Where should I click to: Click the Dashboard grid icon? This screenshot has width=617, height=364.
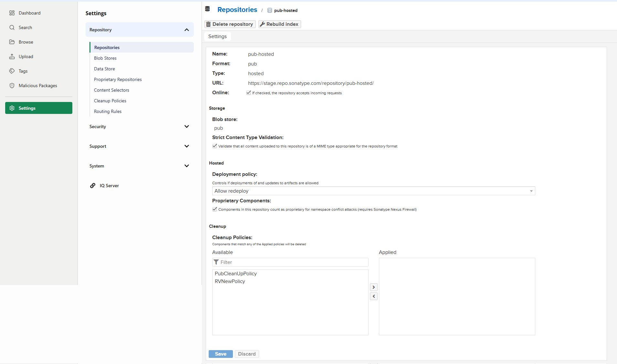click(12, 13)
